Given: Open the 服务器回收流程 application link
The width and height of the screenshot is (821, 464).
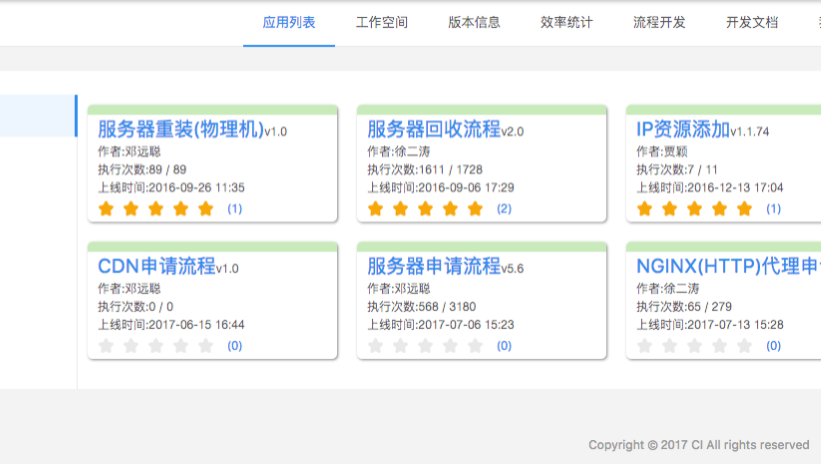Looking at the screenshot, I should pyautogui.click(x=434, y=129).
